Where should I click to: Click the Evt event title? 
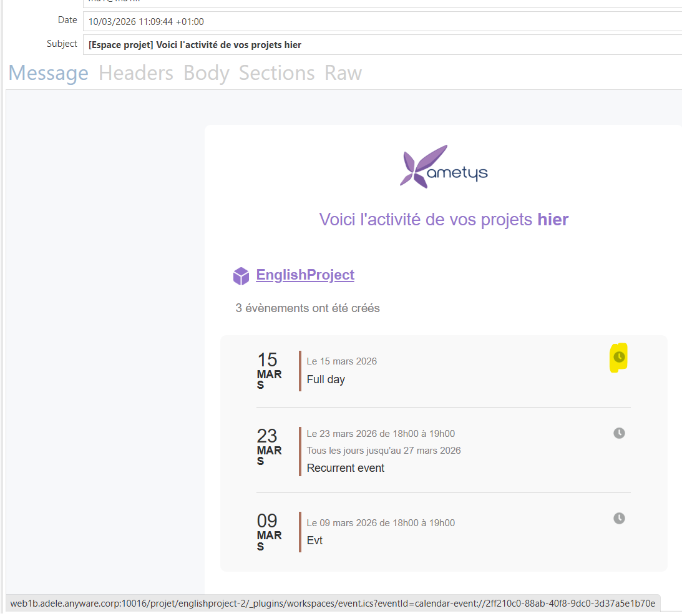point(314,540)
